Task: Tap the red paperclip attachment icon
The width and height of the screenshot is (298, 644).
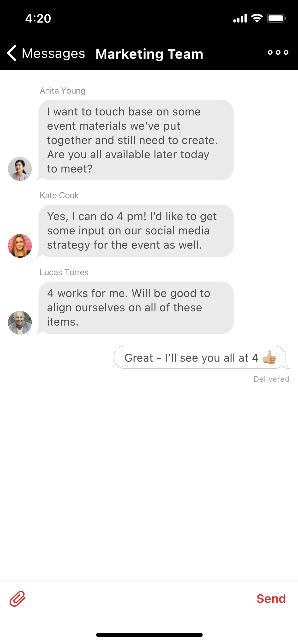Action: (18, 598)
